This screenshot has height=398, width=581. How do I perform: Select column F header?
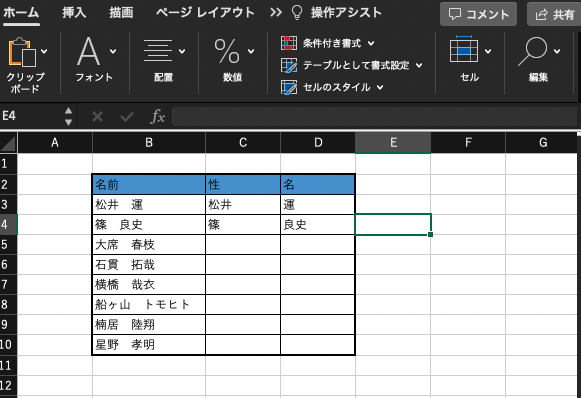point(468,143)
